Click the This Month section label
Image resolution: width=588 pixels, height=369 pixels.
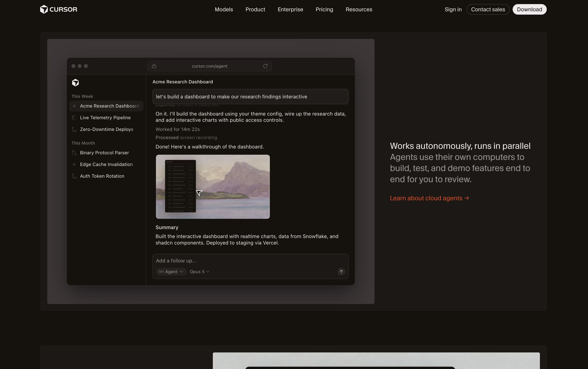83,143
